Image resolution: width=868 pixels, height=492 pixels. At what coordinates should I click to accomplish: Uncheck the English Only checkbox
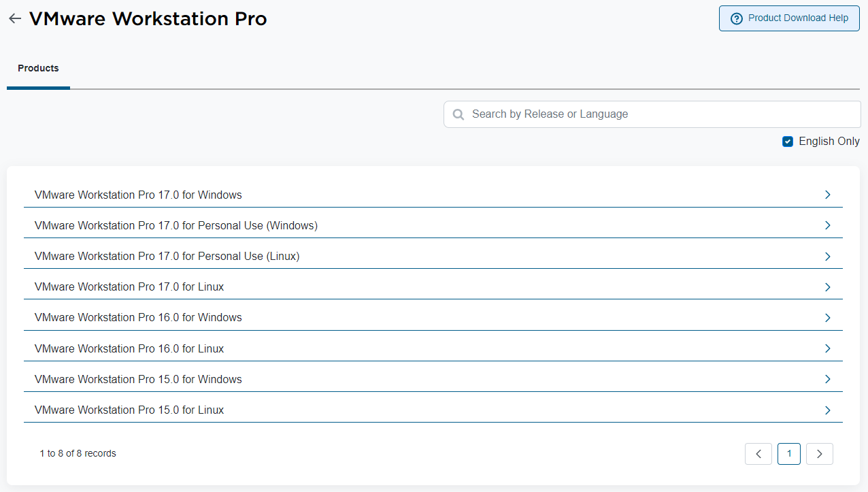point(788,142)
